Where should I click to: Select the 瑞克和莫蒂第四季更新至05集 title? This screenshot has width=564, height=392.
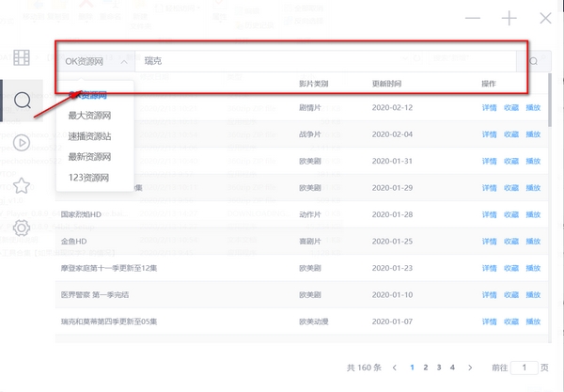tap(109, 321)
